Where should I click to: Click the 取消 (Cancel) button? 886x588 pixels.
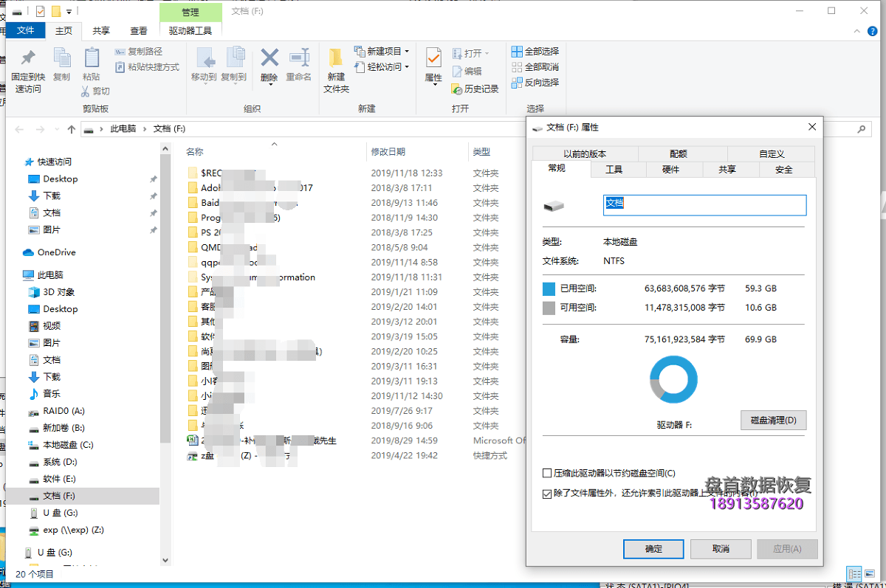tap(720, 549)
